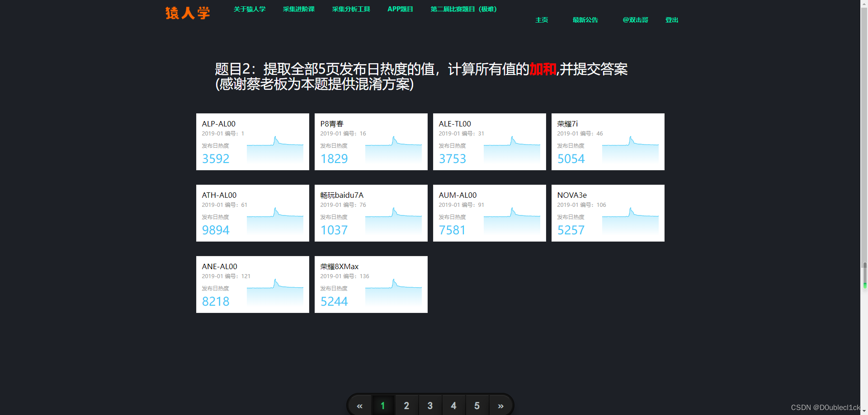Click the heat value 3592

click(216, 159)
